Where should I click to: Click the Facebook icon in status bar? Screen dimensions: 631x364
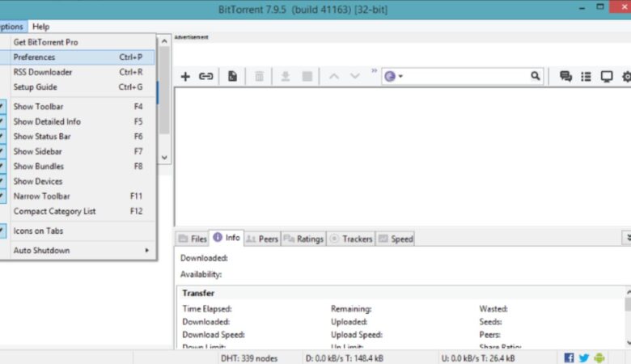569,357
